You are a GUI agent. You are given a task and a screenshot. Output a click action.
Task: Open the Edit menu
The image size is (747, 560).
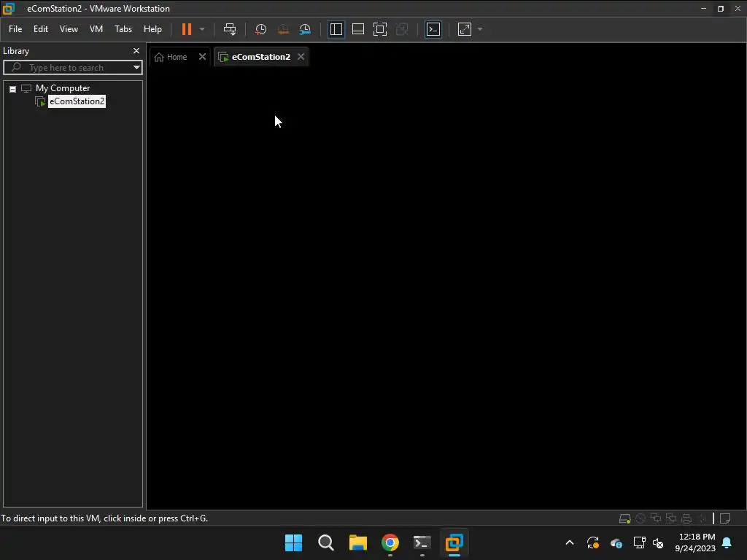tap(41, 29)
